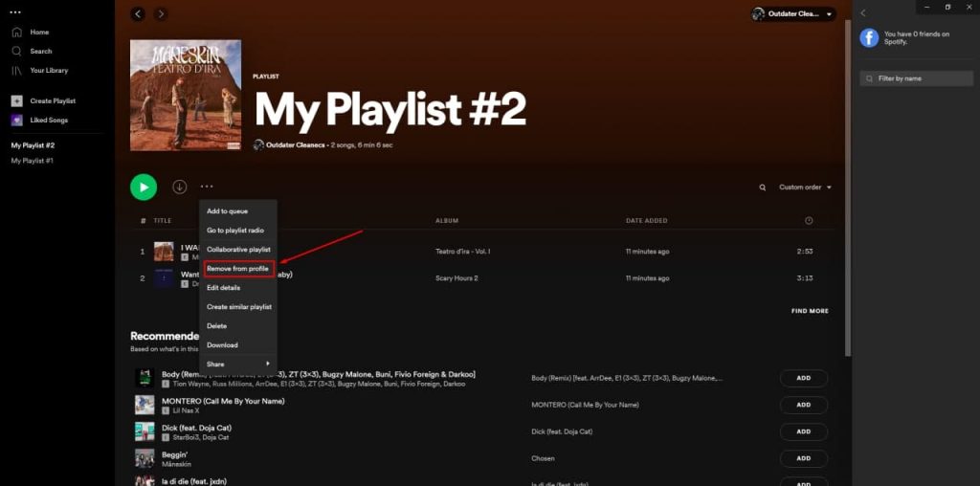Click Dick (feat. Doja Cat) album art
980x486 pixels.
coord(145,431)
